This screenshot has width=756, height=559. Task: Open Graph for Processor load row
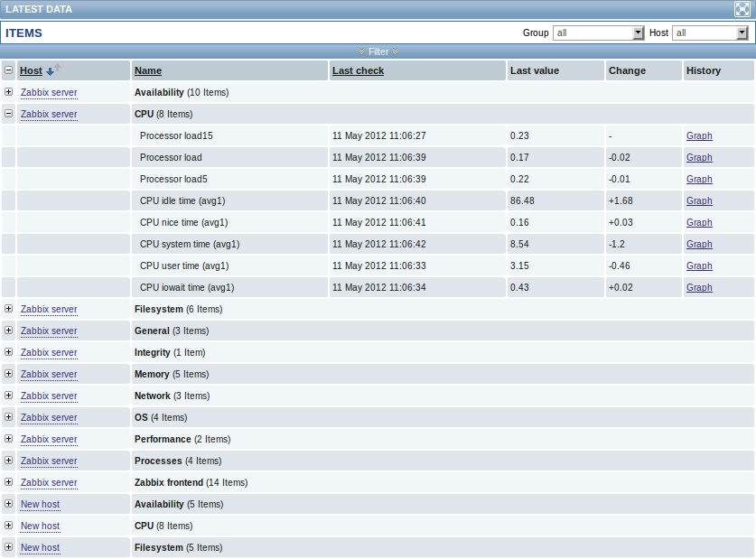(x=699, y=157)
